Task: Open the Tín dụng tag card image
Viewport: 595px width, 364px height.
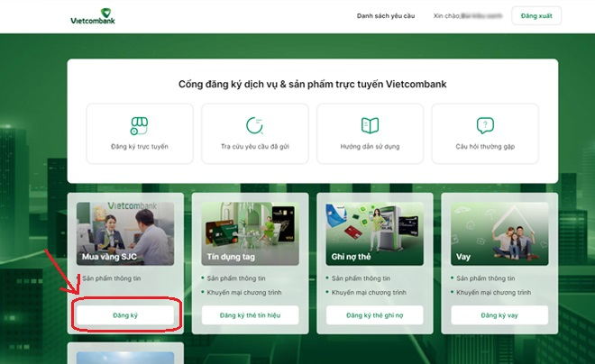Action: (x=250, y=232)
